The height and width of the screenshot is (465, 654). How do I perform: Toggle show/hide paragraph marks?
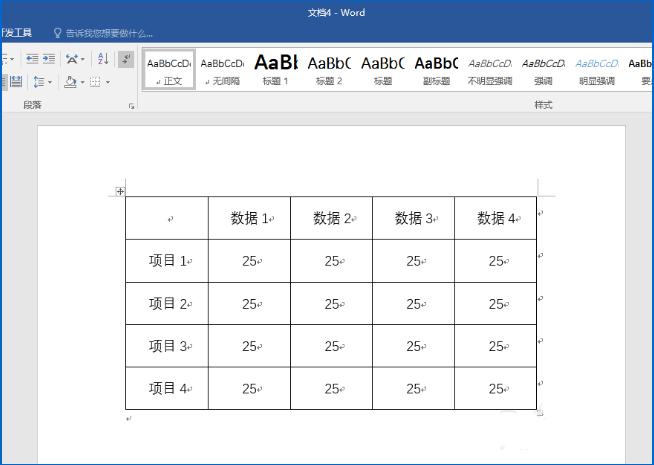pyautogui.click(x=126, y=59)
